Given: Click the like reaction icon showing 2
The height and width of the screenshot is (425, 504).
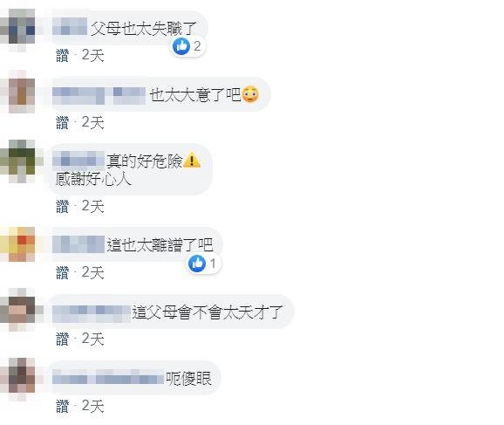Looking at the screenshot, I should tap(181, 46).
